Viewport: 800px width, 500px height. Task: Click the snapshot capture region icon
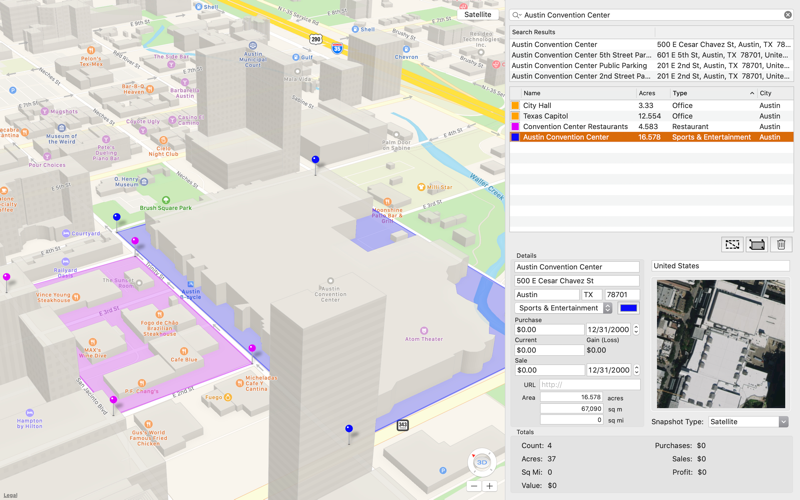point(757,244)
